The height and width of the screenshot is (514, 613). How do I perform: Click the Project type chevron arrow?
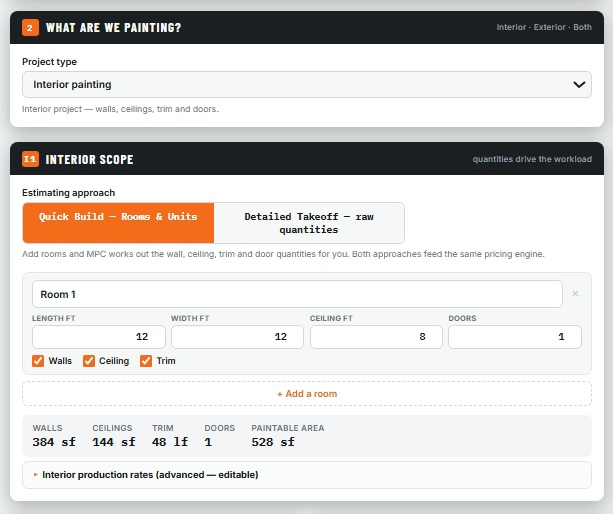tap(579, 84)
